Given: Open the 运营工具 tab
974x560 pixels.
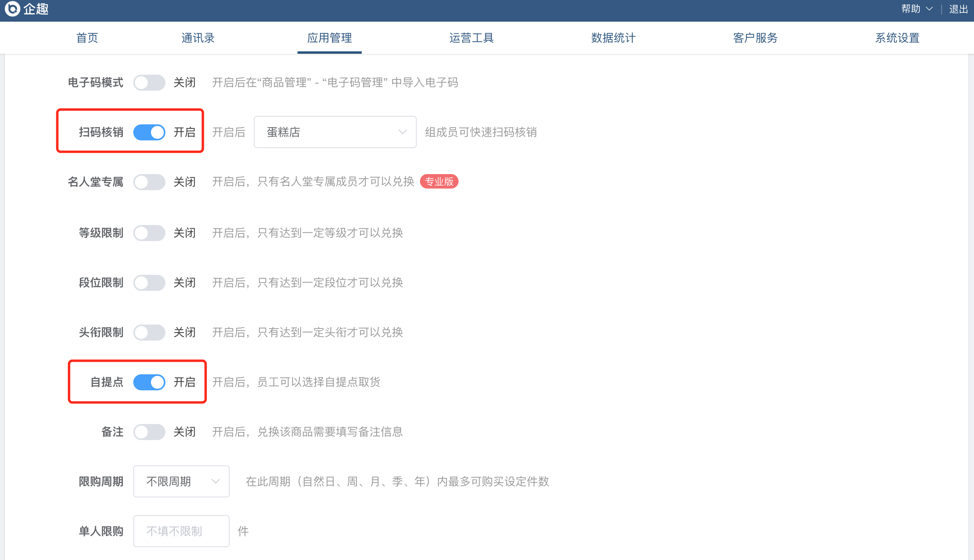Looking at the screenshot, I should [x=471, y=38].
